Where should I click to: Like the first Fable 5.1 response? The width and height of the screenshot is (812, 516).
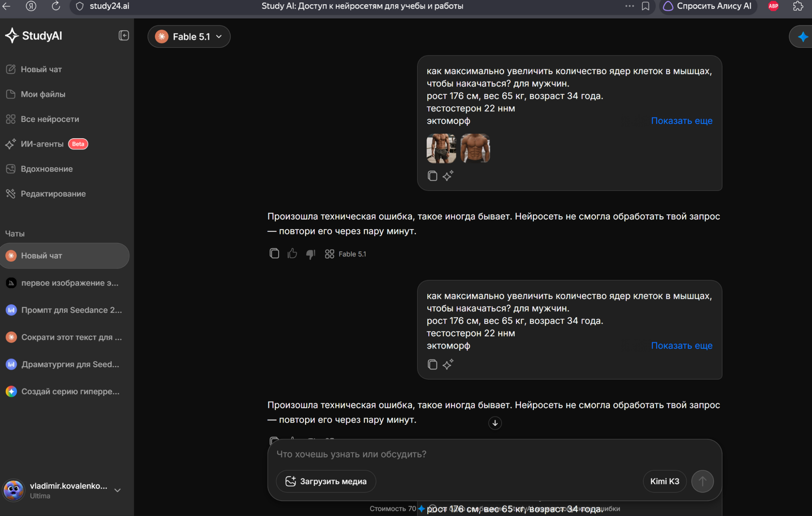pyautogui.click(x=292, y=253)
